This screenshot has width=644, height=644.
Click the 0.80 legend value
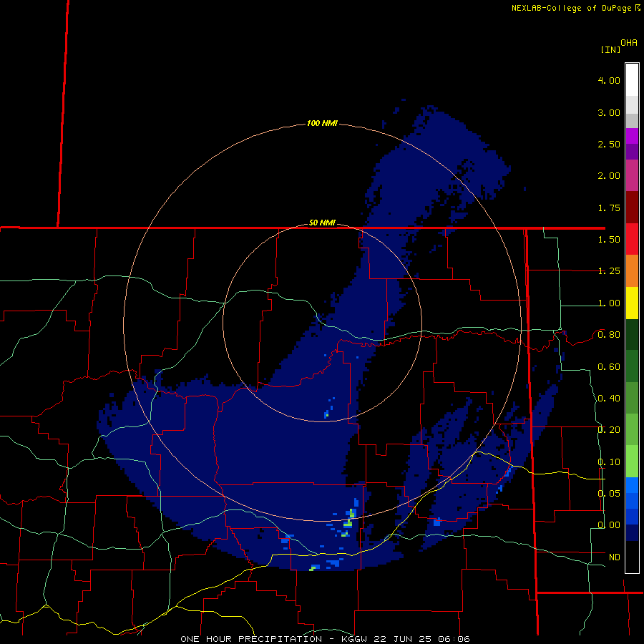[x=609, y=335]
